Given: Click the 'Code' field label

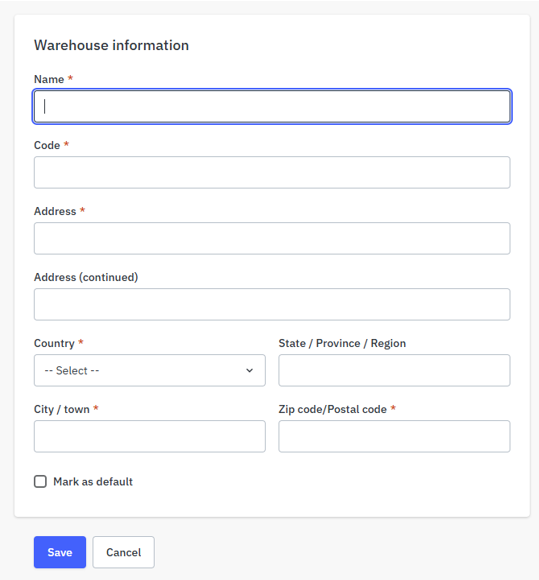Looking at the screenshot, I should point(47,145).
